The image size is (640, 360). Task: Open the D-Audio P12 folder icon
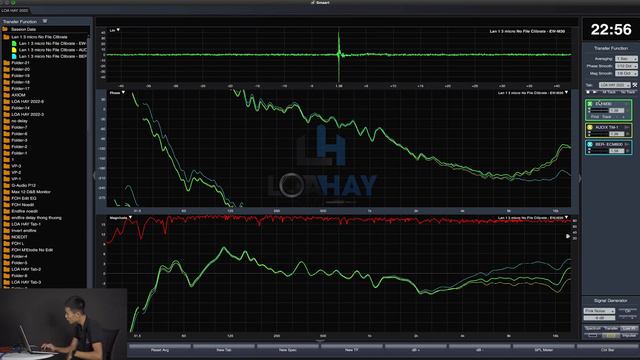6,185
